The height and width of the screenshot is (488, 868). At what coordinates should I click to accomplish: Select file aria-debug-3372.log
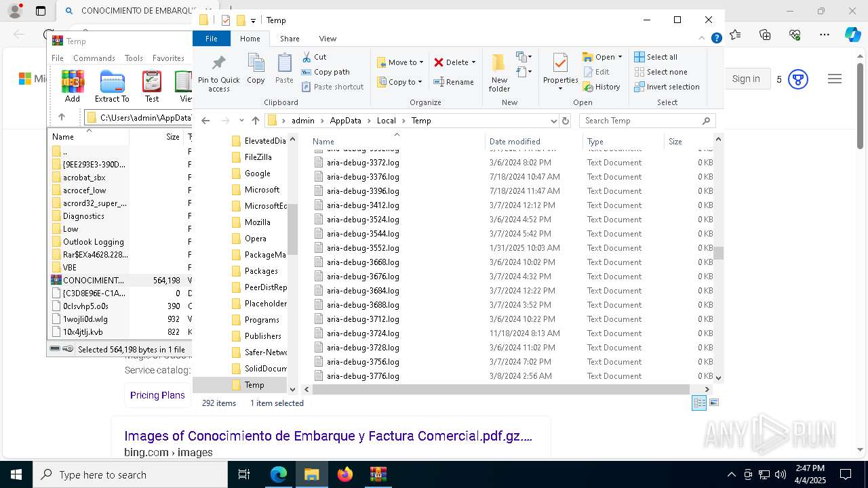363,163
